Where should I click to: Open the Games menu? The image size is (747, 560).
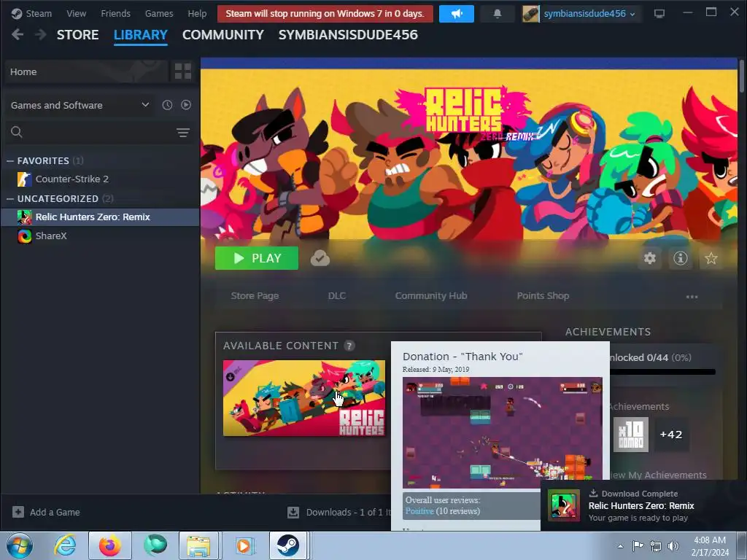pyautogui.click(x=159, y=14)
